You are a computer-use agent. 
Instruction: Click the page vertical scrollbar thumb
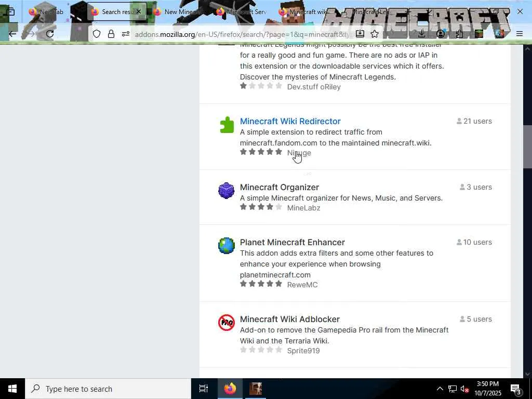(x=527, y=147)
